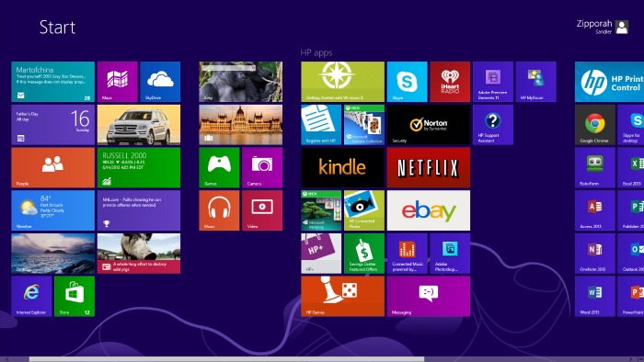Launch the Outlook 2013 tile
The height and width of the screenshot is (362, 644).
pos(631,254)
